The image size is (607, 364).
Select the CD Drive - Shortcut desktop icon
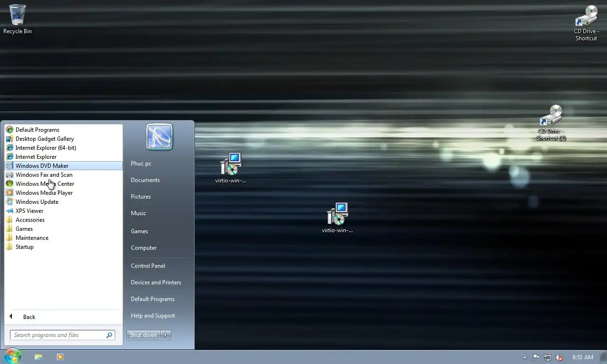(x=587, y=23)
